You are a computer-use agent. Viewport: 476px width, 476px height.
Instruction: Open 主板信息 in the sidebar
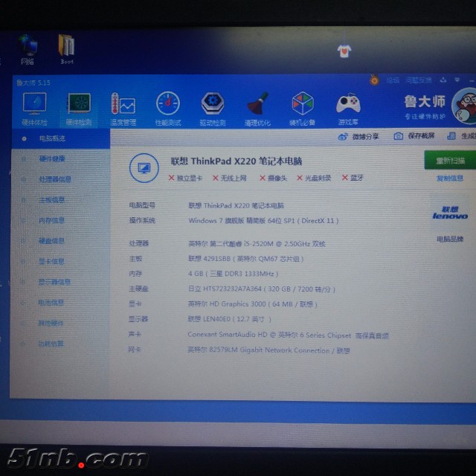click(51, 200)
